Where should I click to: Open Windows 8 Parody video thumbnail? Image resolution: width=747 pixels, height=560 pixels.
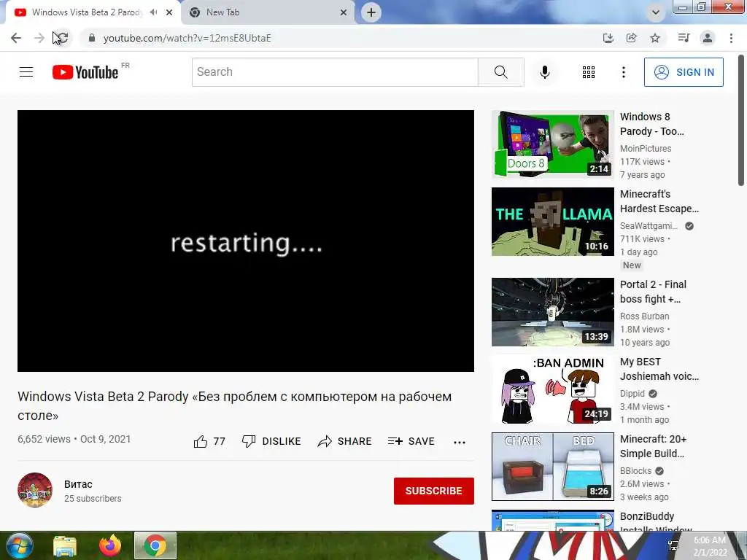[553, 144]
